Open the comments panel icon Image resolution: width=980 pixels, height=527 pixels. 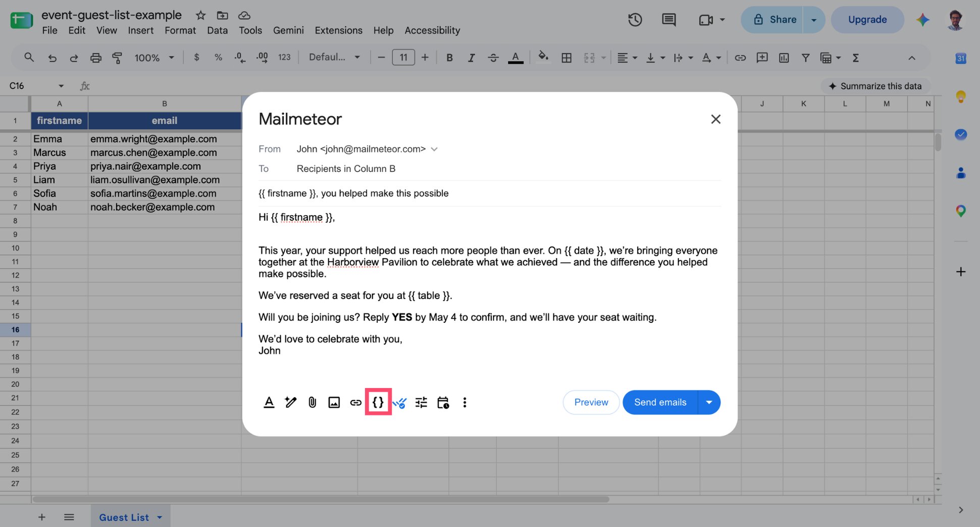click(668, 20)
